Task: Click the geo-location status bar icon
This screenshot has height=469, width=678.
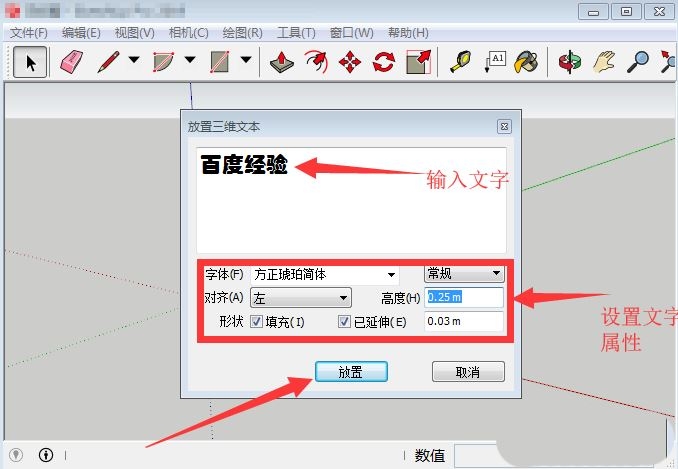Action: pyautogui.click(x=16, y=455)
